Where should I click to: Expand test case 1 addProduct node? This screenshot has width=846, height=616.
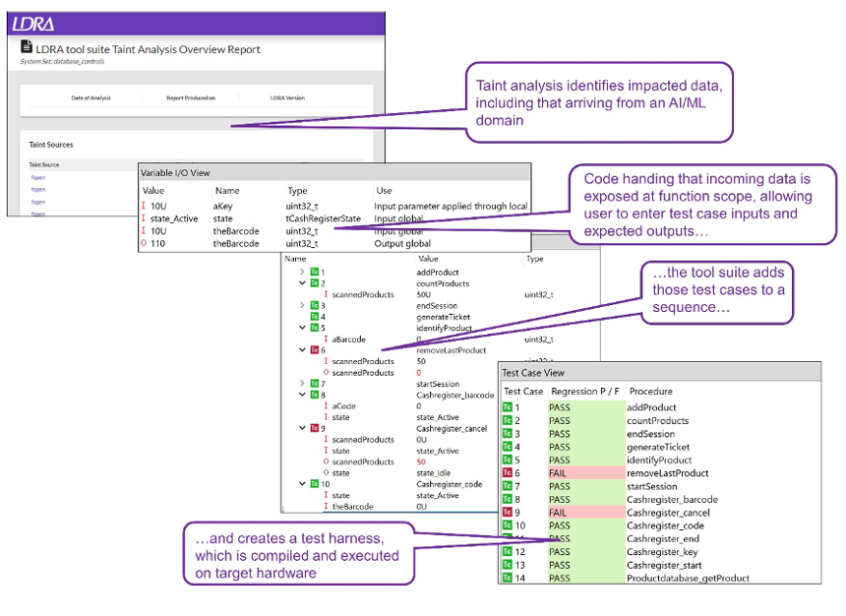click(302, 272)
